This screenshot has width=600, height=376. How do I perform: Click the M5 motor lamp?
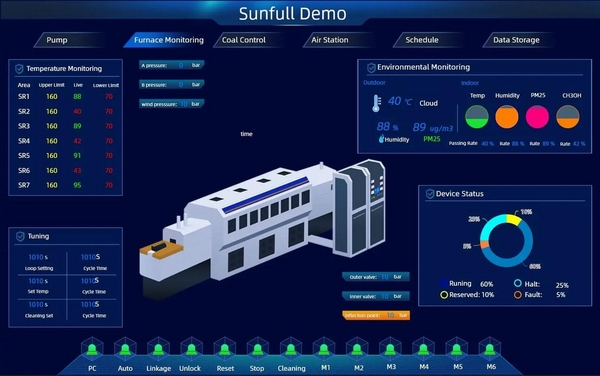coord(457,349)
